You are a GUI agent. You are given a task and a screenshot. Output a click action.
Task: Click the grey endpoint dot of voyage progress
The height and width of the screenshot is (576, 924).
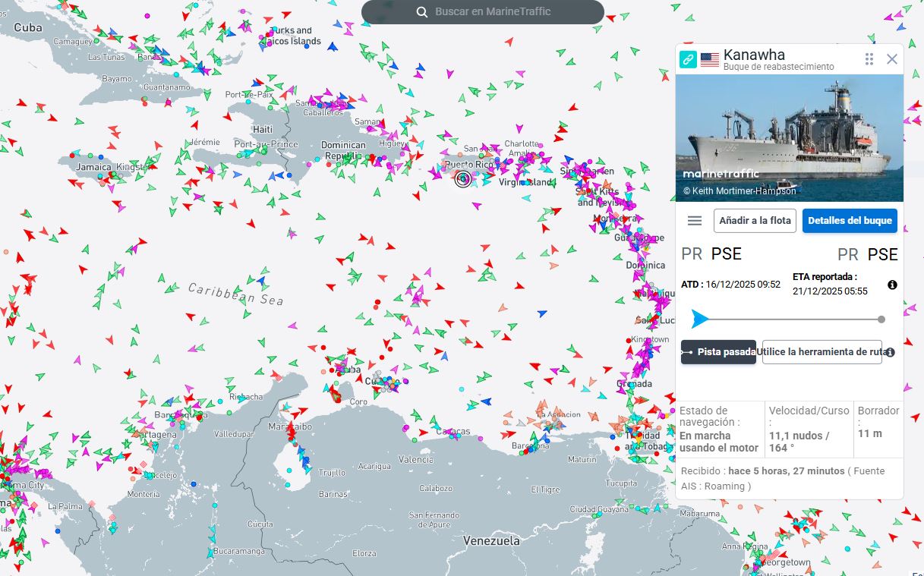pyautogui.click(x=881, y=319)
